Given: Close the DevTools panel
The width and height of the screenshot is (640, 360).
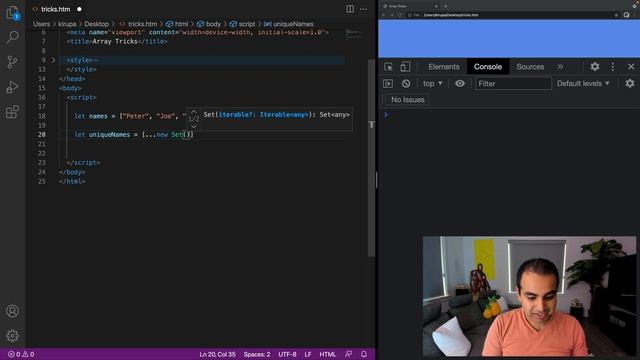Looking at the screenshot, I should [631, 67].
